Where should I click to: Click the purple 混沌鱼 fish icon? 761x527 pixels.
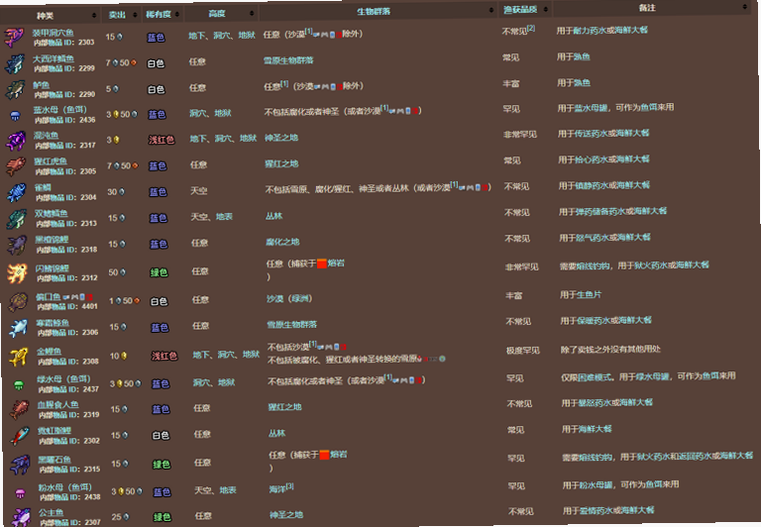pyautogui.click(x=16, y=141)
